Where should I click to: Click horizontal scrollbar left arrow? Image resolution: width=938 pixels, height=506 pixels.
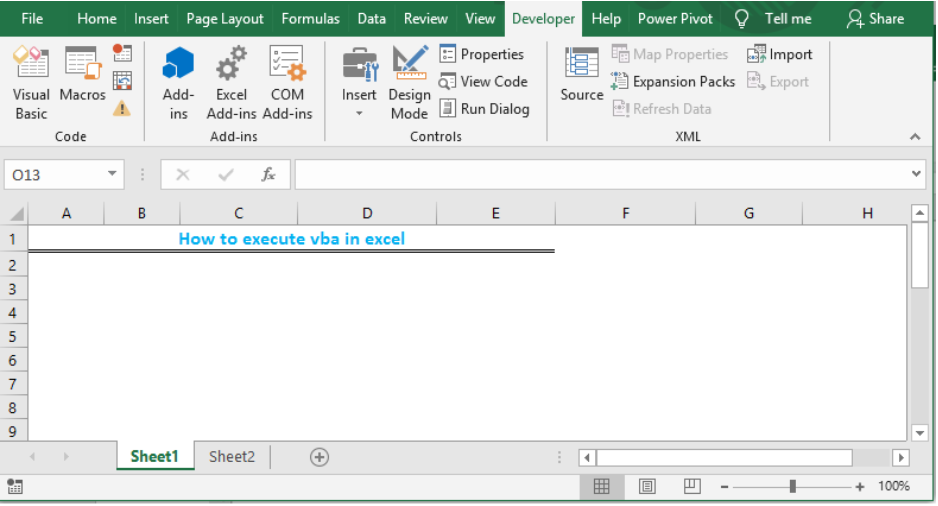[587, 458]
